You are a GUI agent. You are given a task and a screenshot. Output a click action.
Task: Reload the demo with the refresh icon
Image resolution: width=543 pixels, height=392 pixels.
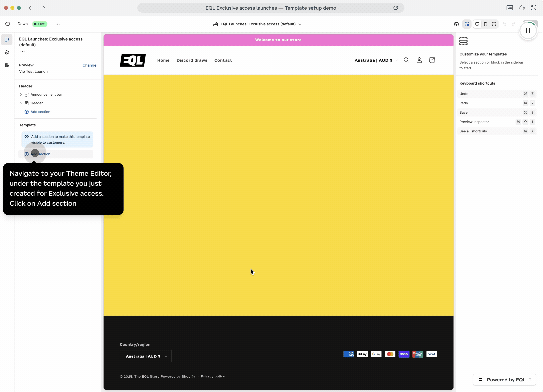click(x=395, y=8)
